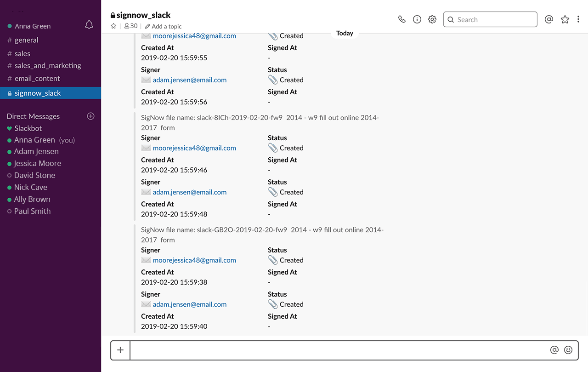The width and height of the screenshot is (588, 372).
Task: Click moorejessica48@gmail.com in slack-GB2O message
Action: pos(194,260)
